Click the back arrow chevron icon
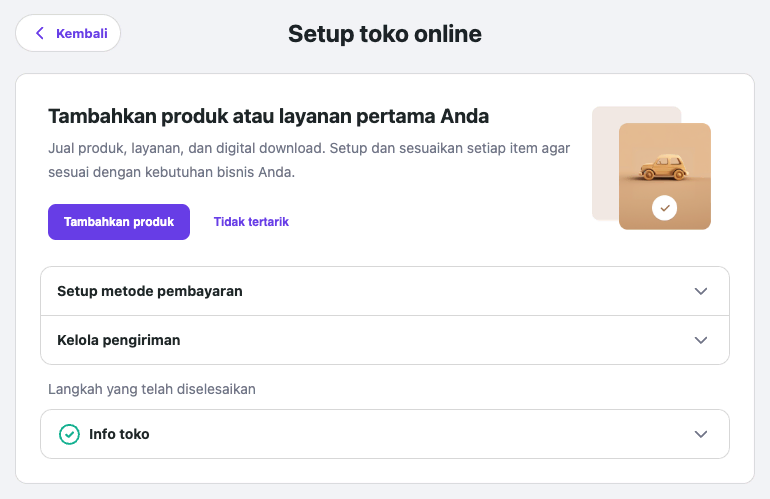Image resolution: width=770 pixels, height=499 pixels. click(x=40, y=33)
